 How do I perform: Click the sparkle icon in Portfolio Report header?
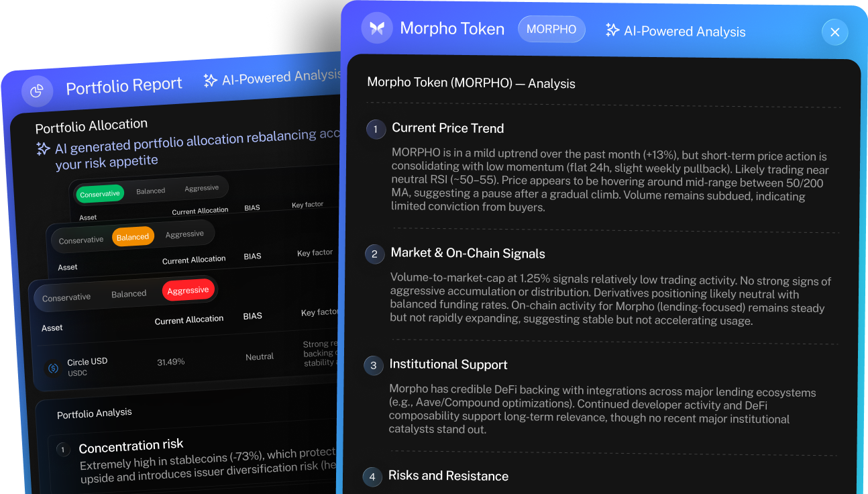(210, 81)
